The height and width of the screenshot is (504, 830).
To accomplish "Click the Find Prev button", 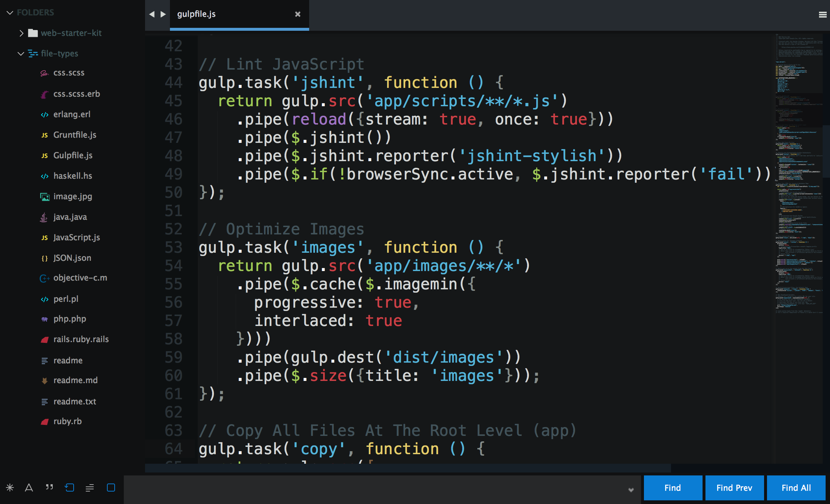I will [734, 488].
